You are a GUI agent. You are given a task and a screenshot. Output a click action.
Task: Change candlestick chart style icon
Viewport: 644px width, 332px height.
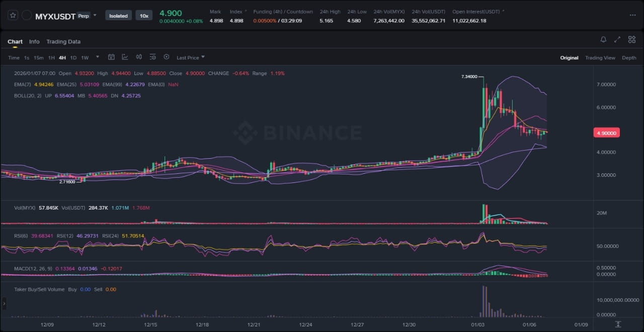(x=139, y=57)
